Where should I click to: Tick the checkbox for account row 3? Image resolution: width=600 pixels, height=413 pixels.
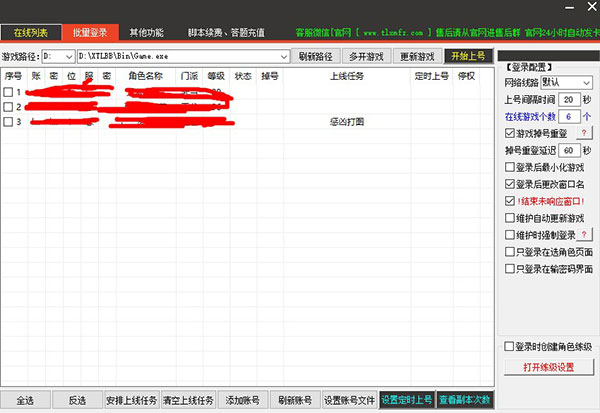[x=8, y=122]
